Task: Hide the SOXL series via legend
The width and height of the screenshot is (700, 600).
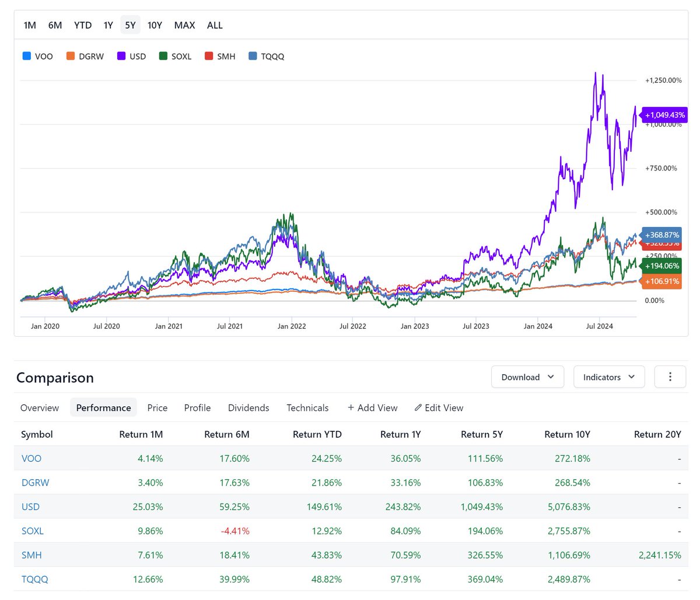Action: pos(176,57)
